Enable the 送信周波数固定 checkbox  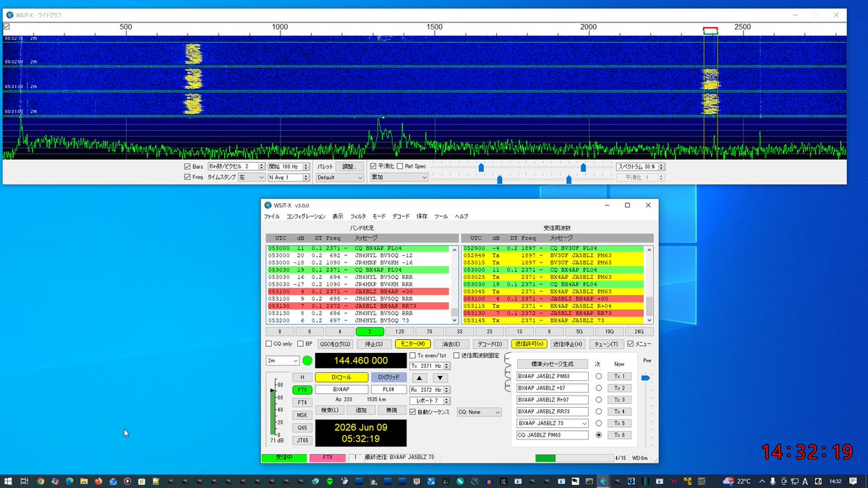pos(456,356)
